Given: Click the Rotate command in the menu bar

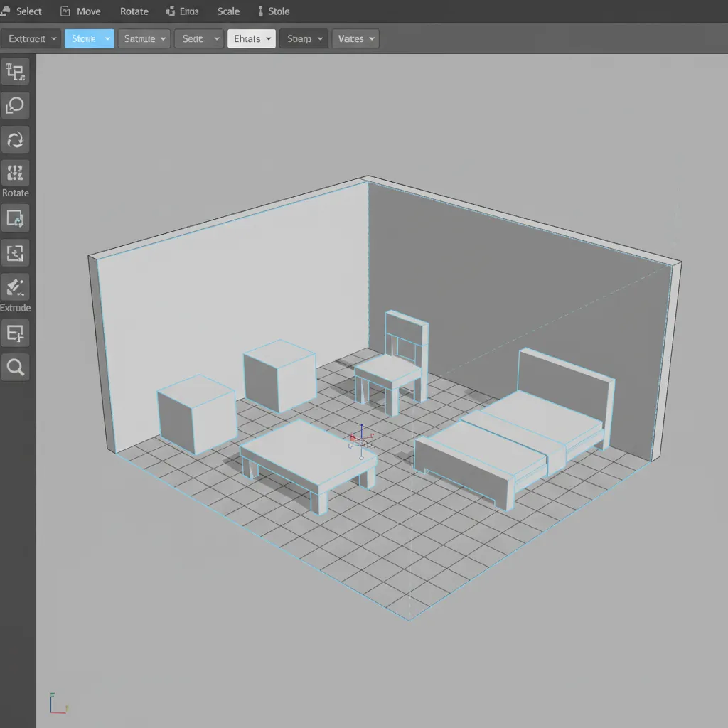Looking at the screenshot, I should [134, 11].
